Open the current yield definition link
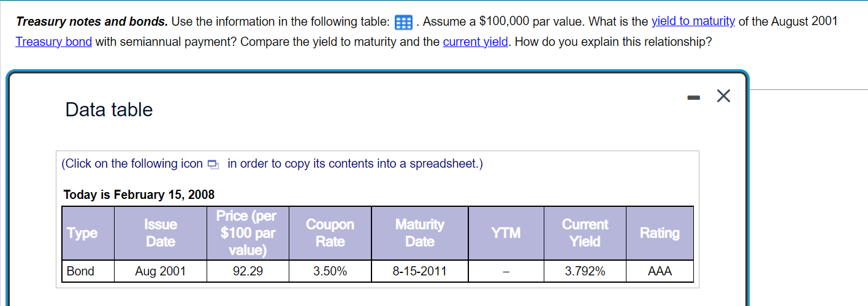This screenshot has height=306, width=868. 476,42
